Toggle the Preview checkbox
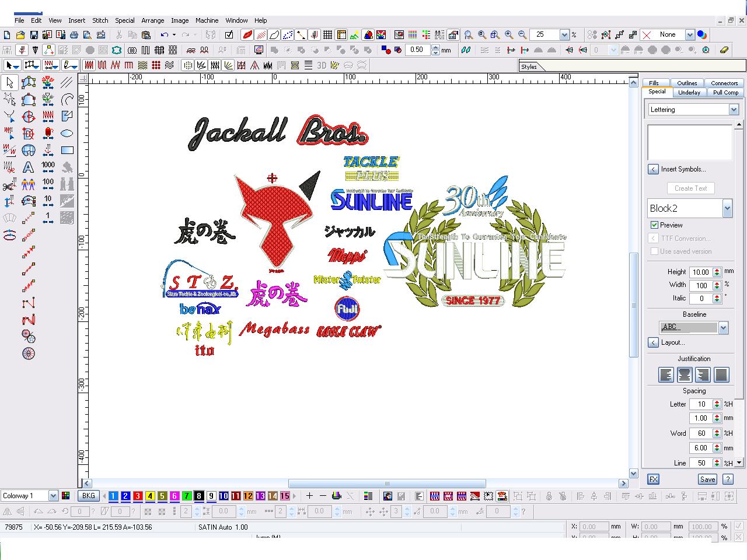747x560 pixels. pos(654,225)
